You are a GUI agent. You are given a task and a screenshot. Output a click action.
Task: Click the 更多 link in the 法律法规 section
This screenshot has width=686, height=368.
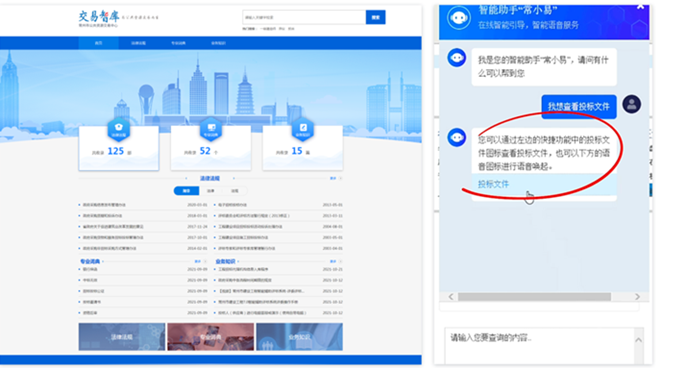(x=333, y=178)
